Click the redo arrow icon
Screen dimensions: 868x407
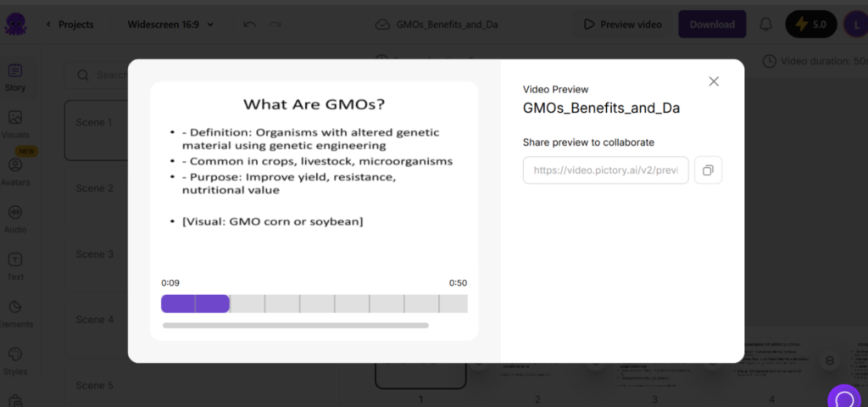coord(275,25)
